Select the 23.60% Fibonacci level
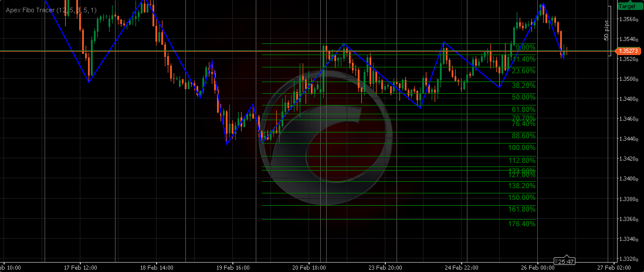Viewport: 644px width, 272px height. [x=523, y=71]
